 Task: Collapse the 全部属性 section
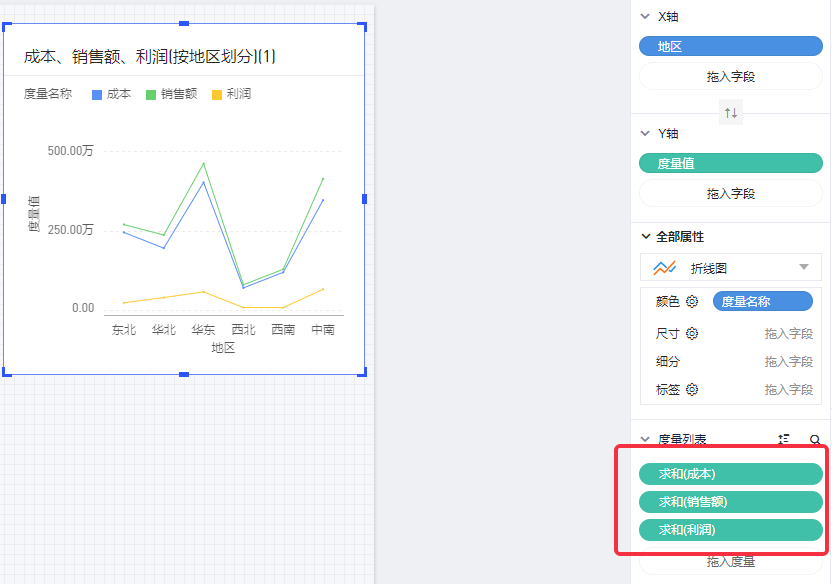pyautogui.click(x=645, y=237)
